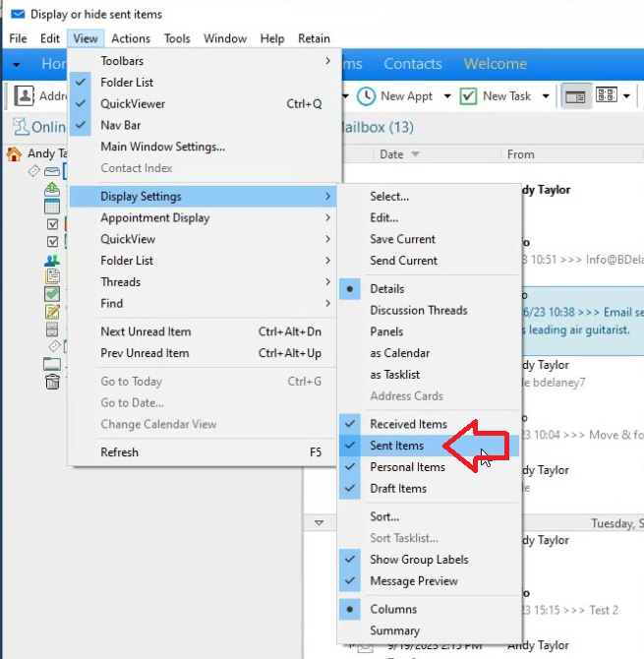Open the New Appt dropdown arrow
The width and height of the screenshot is (644, 659).
(x=447, y=96)
